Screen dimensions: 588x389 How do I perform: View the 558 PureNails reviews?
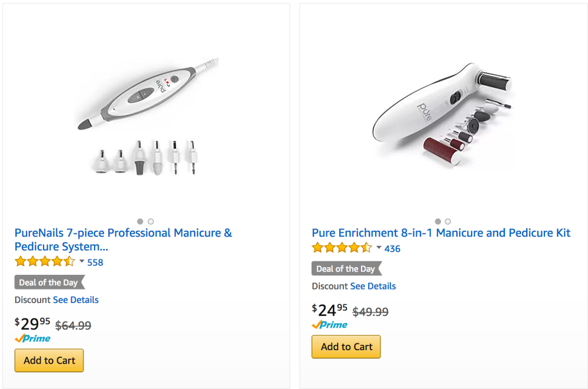tap(95, 262)
